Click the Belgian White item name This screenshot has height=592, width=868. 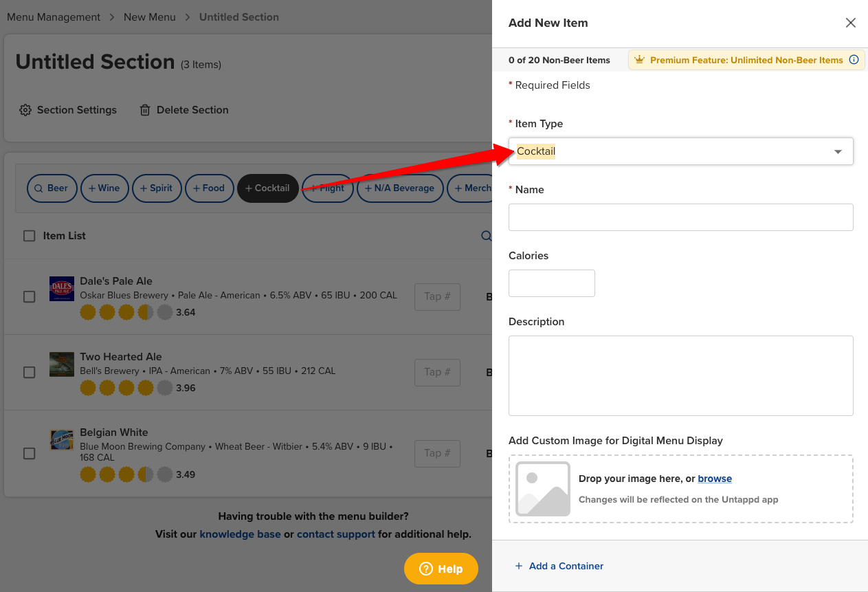pos(114,432)
